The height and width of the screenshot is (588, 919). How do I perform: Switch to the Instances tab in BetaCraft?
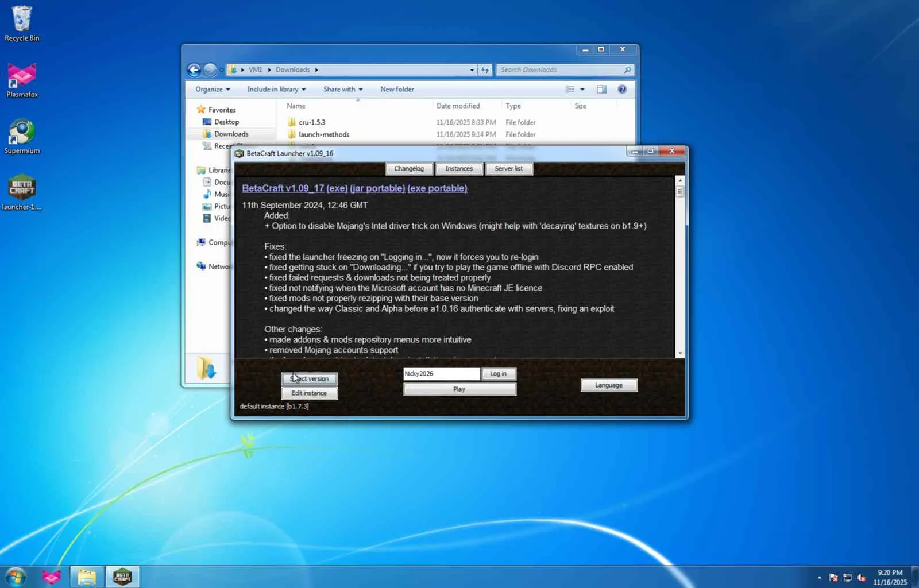point(459,169)
